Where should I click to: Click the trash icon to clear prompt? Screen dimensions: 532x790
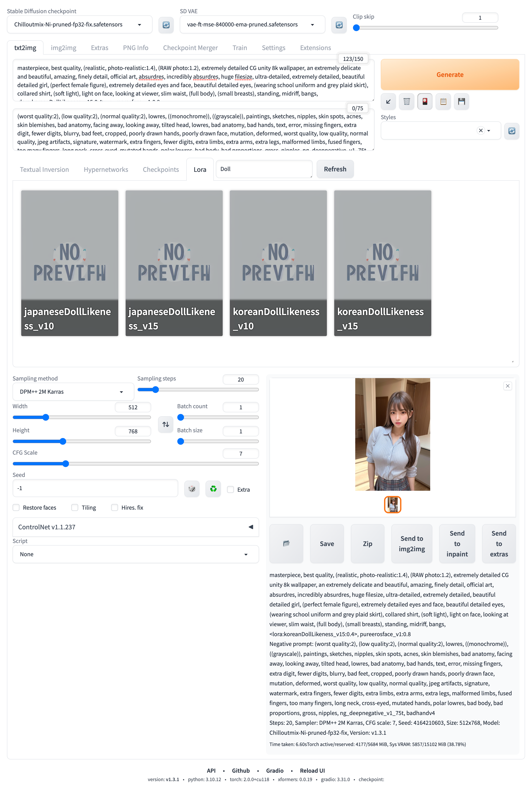tap(406, 101)
